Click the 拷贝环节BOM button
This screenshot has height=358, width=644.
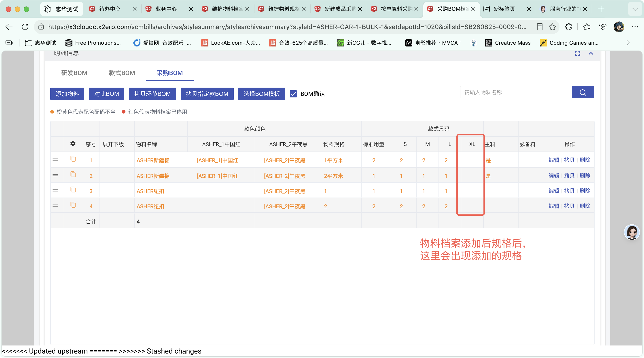[153, 94]
